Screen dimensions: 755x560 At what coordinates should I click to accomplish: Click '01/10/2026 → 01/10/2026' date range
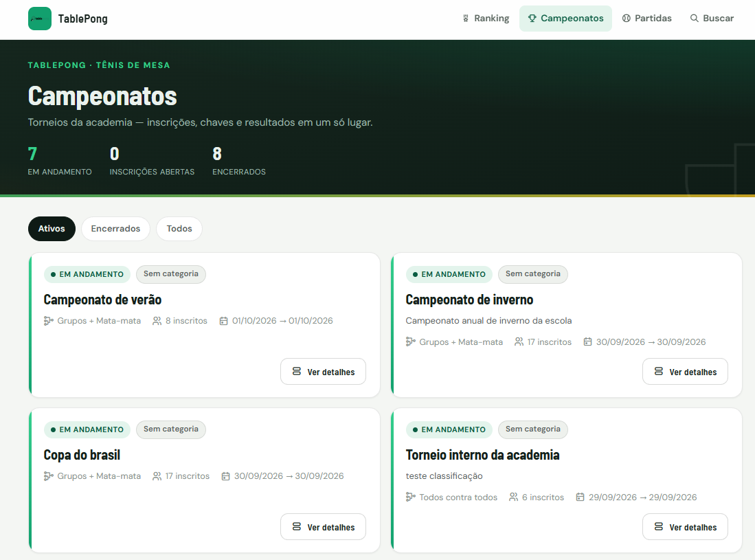pyautogui.click(x=282, y=321)
